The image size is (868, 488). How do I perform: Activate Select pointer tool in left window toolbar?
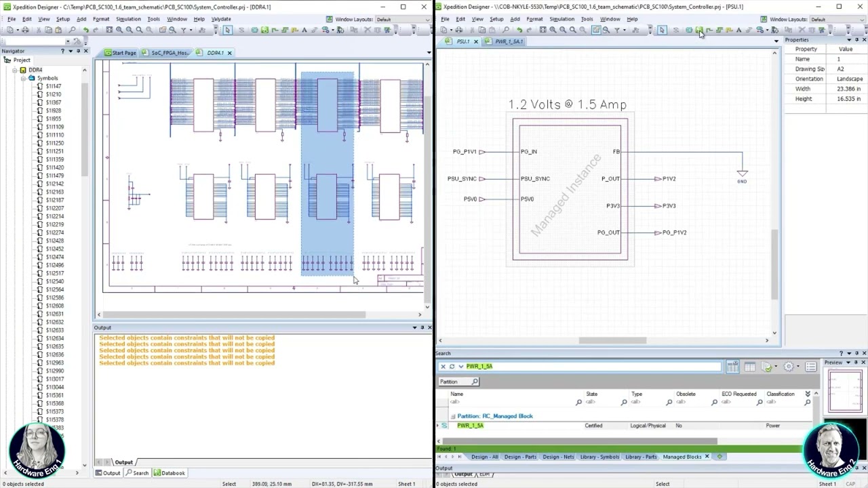[227, 30]
